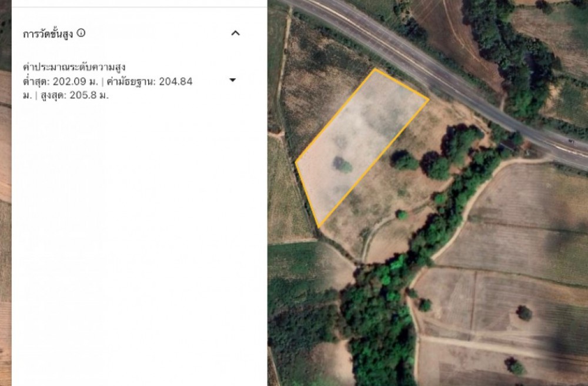
Task: Select the polygon's western corner vertex
Action: click(x=296, y=162)
